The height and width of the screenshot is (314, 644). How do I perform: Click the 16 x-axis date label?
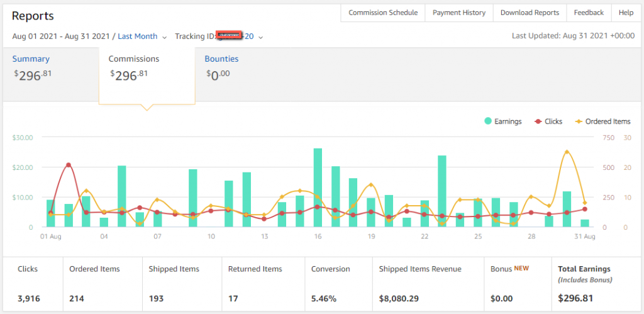click(x=318, y=237)
